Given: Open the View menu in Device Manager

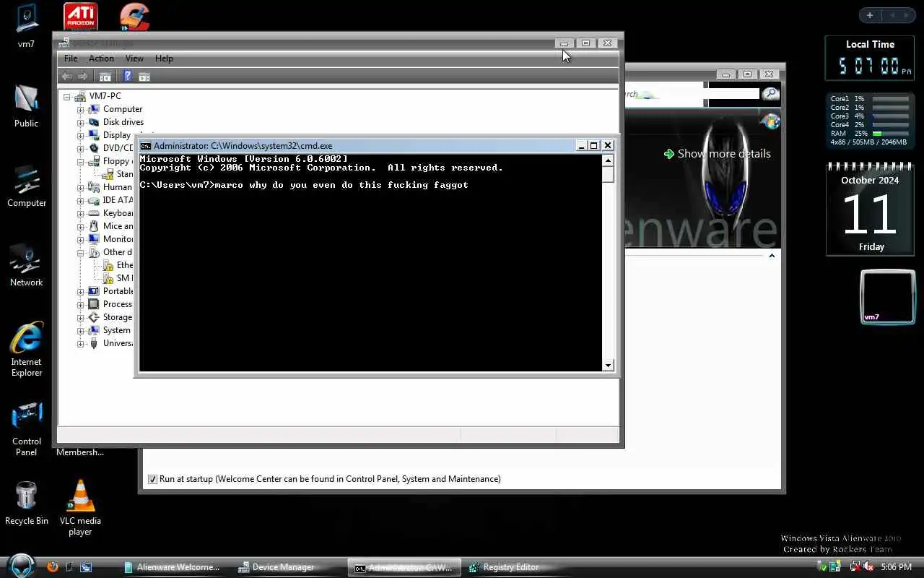Looking at the screenshot, I should [134, 59].
